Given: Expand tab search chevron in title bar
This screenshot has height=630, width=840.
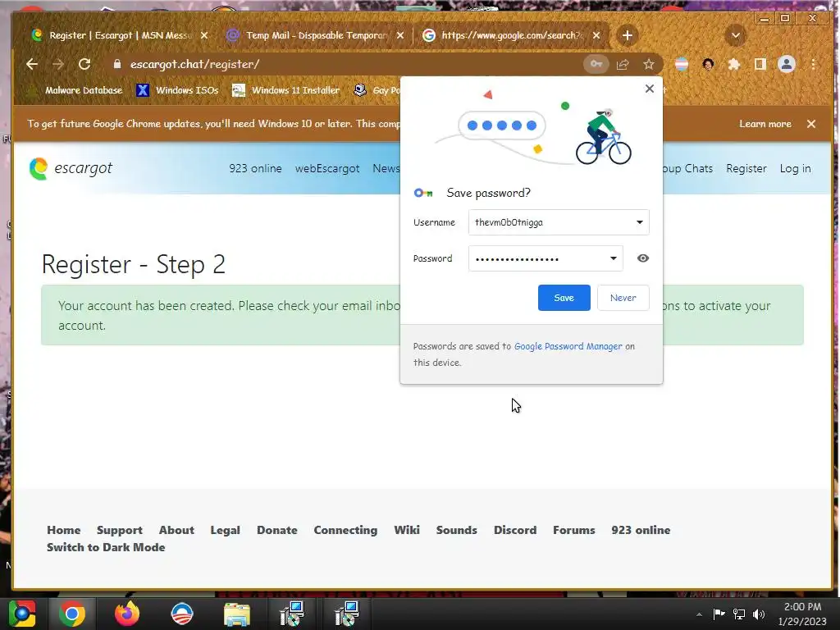Looking at the screenshot, I should point(736,35).
